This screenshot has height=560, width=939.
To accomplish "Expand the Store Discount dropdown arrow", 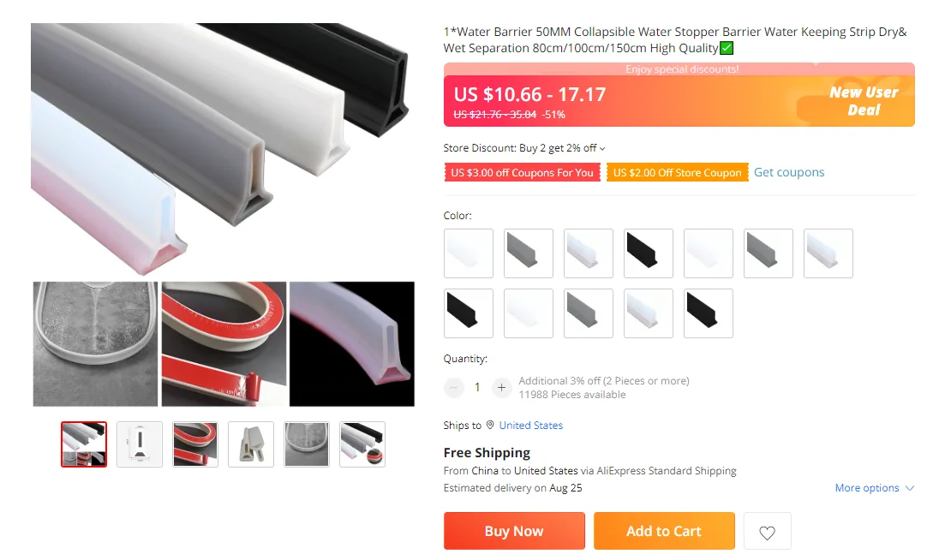I will [602, 148].
